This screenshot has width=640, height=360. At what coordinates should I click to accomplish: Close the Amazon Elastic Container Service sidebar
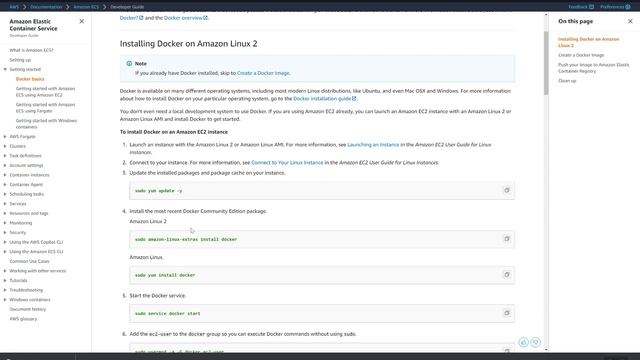click(82, 21)
